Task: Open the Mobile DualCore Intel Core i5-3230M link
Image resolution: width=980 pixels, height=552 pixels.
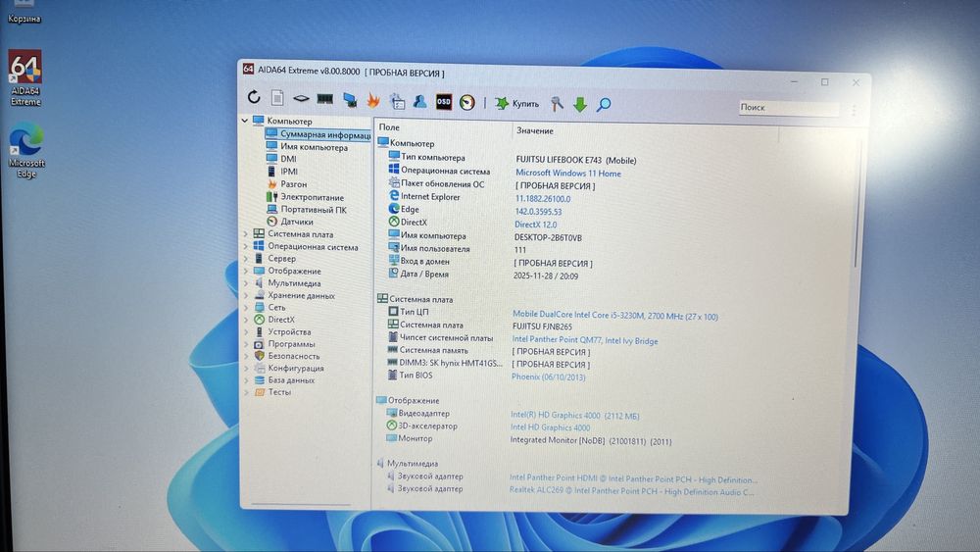Action: (x=615, y=316)
